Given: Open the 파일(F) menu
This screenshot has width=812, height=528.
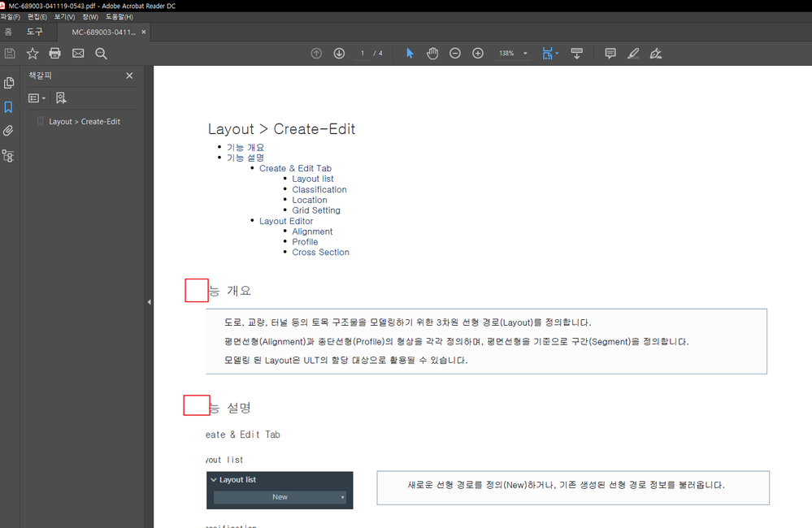Looking at the screenshot, I should tap(10, 17).
